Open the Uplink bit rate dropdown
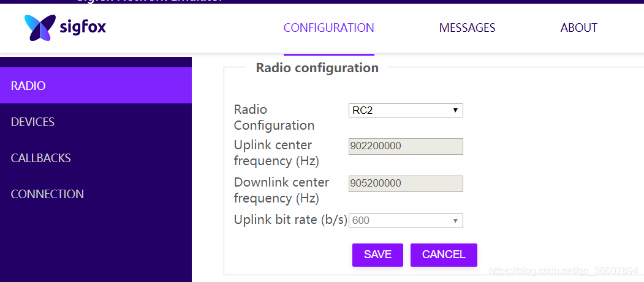 406,220
